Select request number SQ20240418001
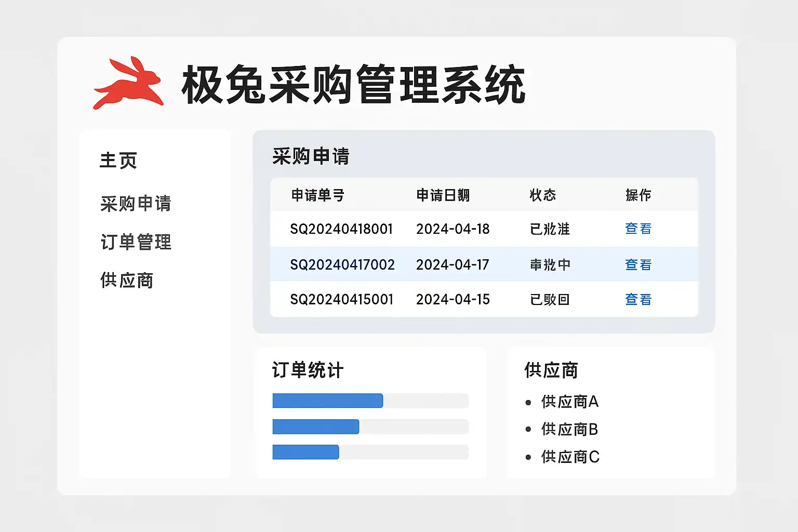This screenshot has height=532, width=798. click(341, 229)
